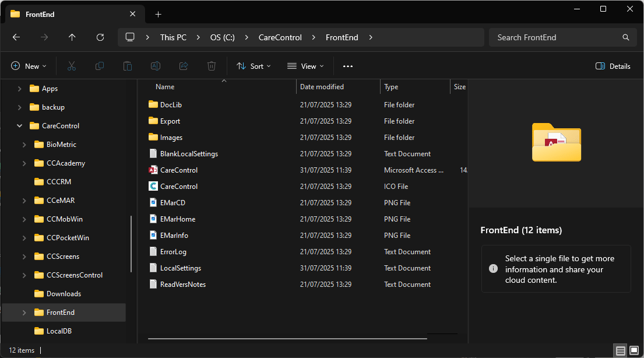Select the FrontEnd window tab
644x358 pixels.
pyautogui.click(x=75, y=15)
